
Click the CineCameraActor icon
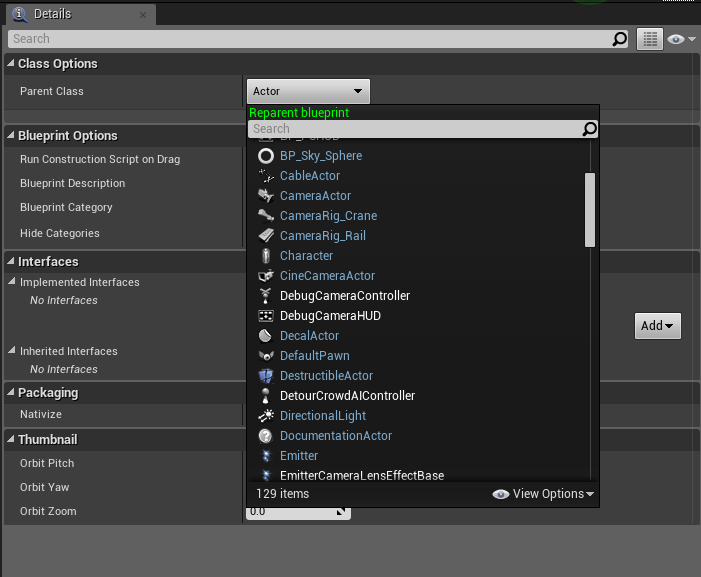coord(266,276)
